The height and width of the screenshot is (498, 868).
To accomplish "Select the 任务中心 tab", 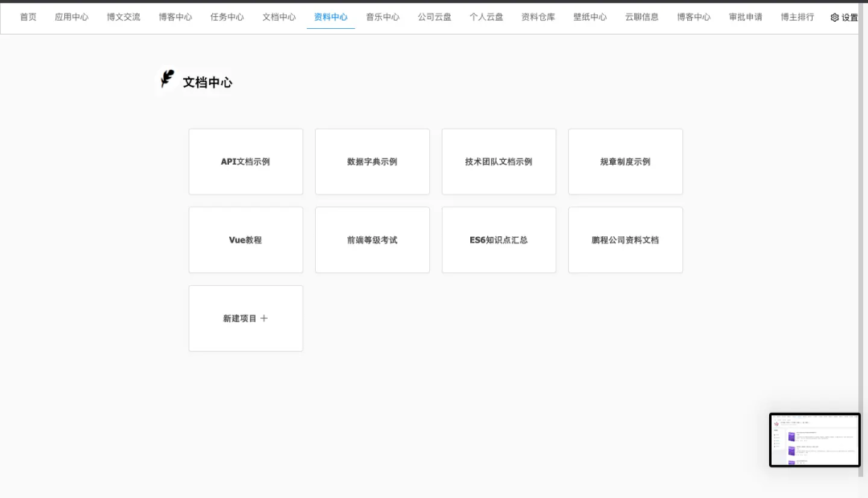I will pos(227,17).
